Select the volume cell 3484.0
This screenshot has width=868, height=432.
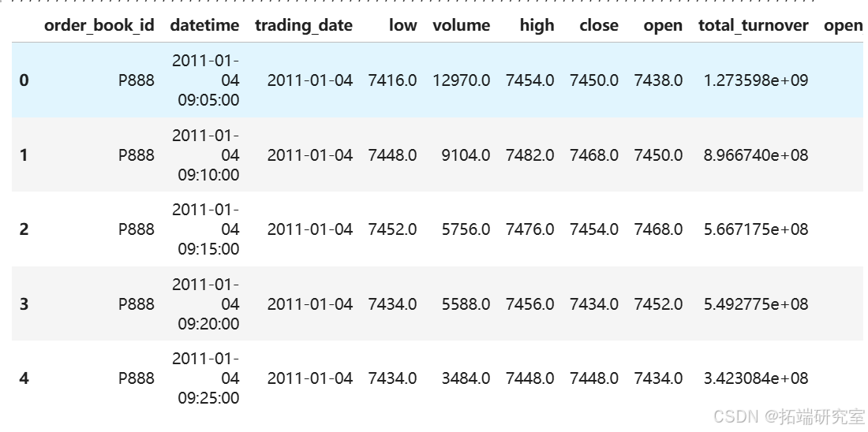coord(466,378)
